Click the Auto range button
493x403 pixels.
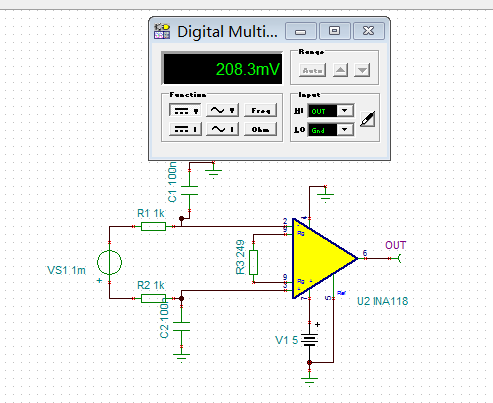pos(312,70)
